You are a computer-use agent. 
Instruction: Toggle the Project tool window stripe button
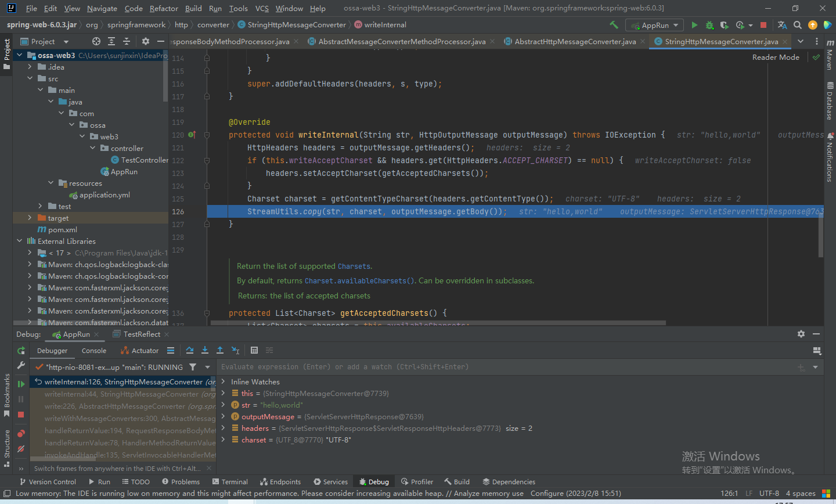pyautogui.click(x=7, y=54)
